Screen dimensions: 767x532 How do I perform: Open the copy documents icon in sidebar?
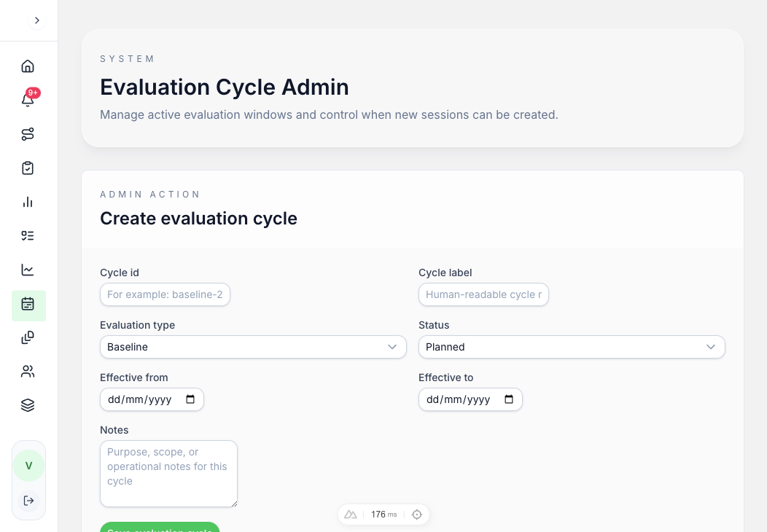coord(28,337)
